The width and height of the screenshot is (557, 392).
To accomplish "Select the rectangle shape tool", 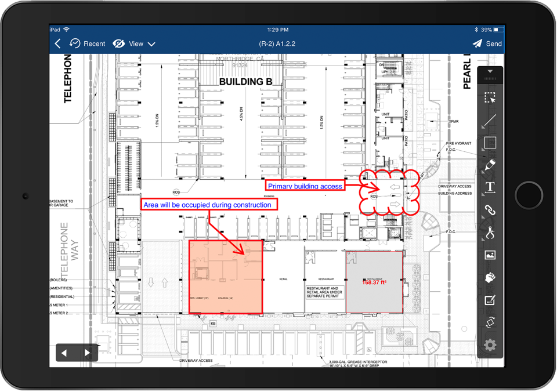I will [x=490, y=143].
